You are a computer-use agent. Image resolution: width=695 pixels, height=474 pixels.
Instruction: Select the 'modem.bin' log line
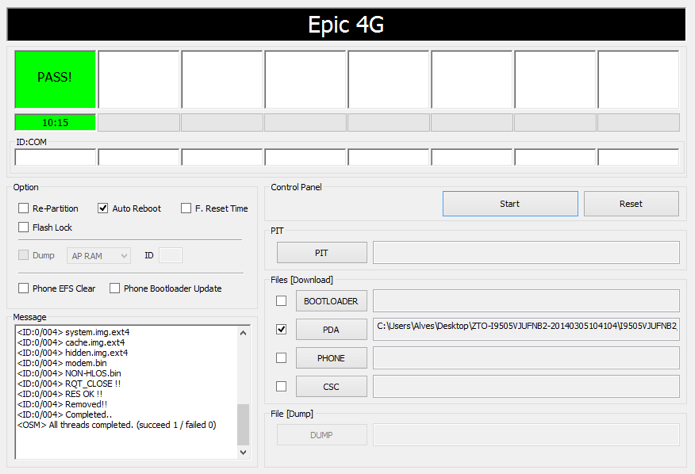pyautogui.click(x=62, y=363)
